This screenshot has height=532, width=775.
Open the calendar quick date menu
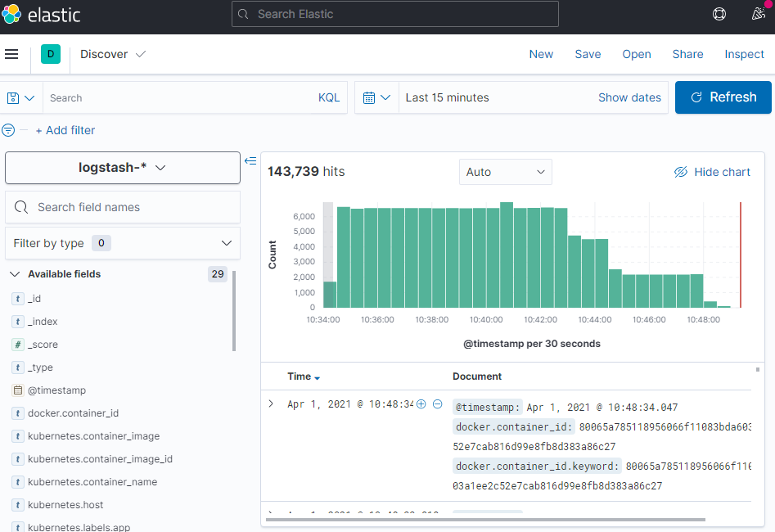tap(376, 97)
